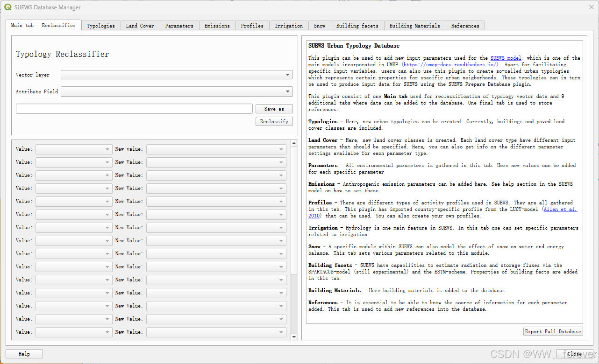Screen dimensions: 599x364
Task: Select the Parameters tab
Action: 179,26
